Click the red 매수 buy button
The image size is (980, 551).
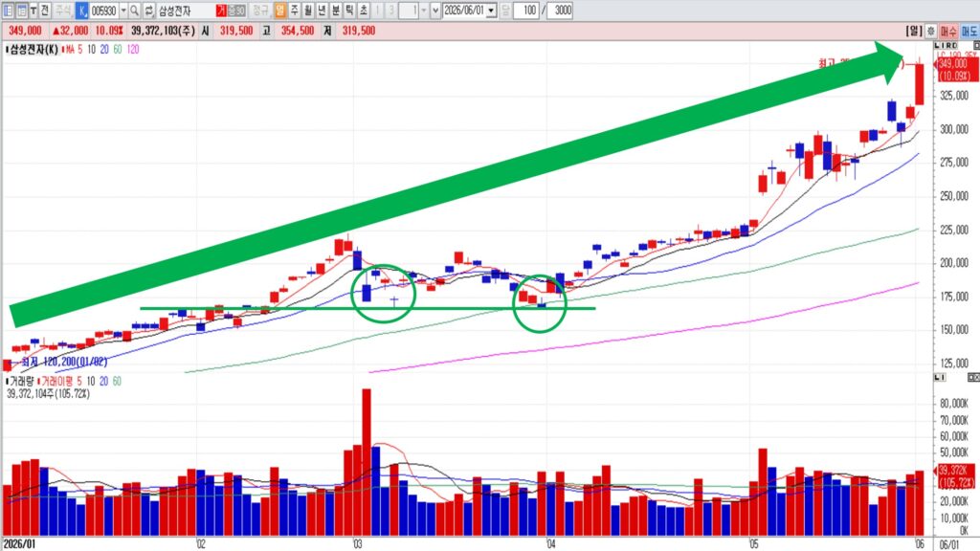click(948, 31)
